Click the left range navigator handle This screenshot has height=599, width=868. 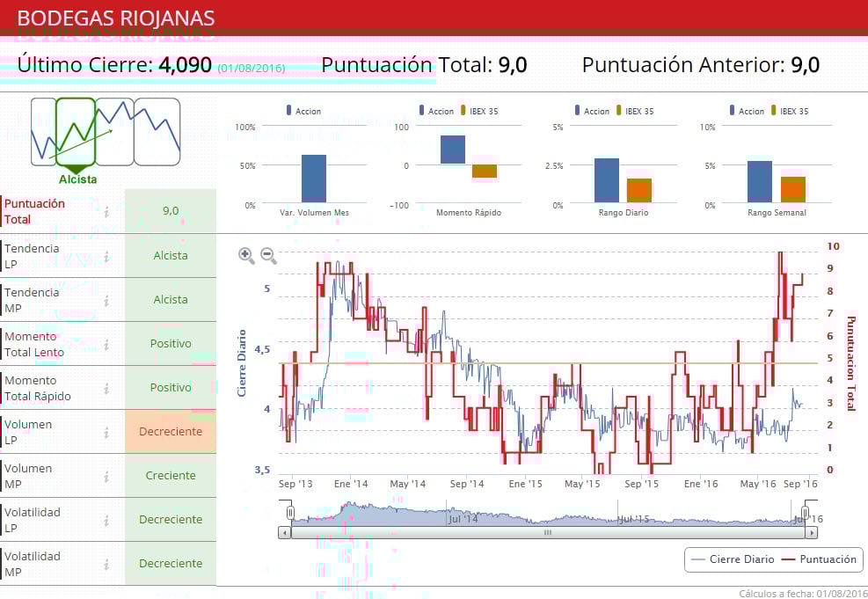(290, 513)
